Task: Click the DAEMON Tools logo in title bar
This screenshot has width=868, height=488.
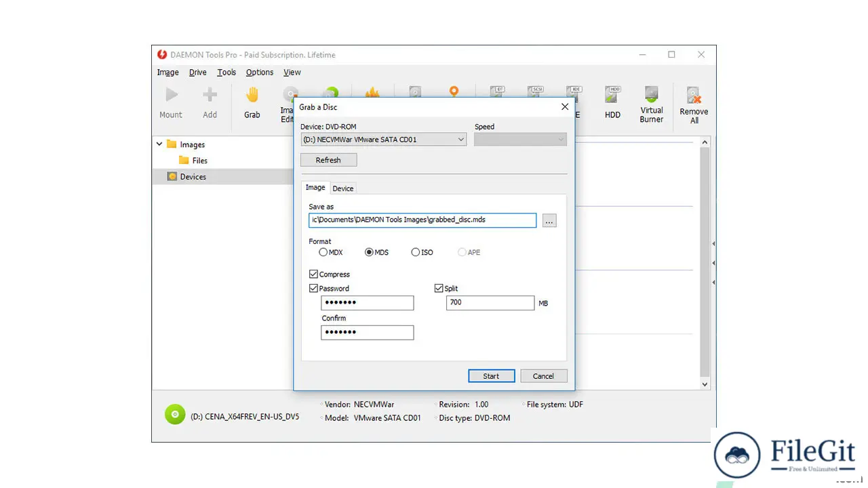Action: point(162,55)
